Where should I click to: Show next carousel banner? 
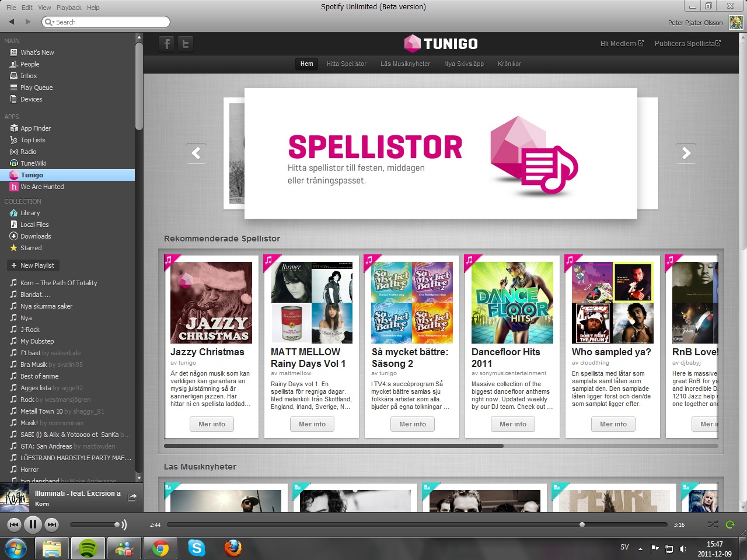click(686, 153)
